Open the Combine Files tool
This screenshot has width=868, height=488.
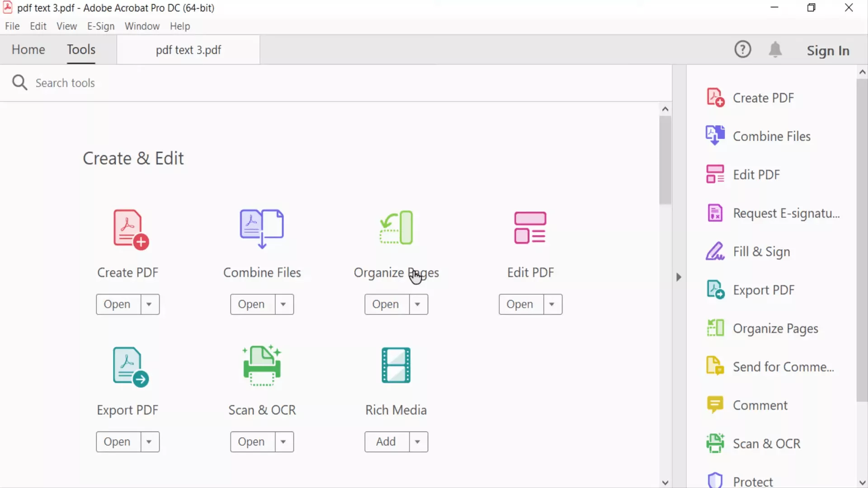pos(251,304)
